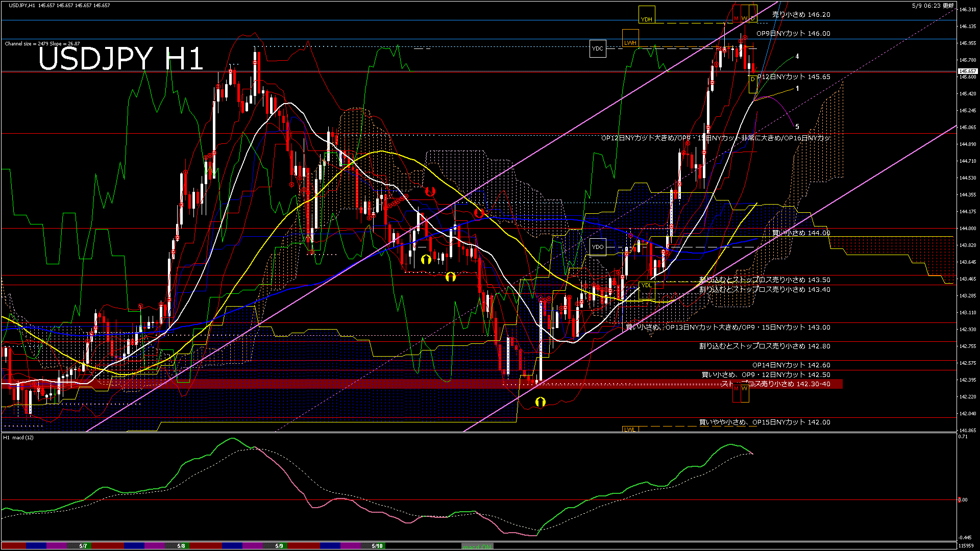Screen dimensions: 980x551
Task: Click the YDO level marker box
Action: [x=597, y=247]
